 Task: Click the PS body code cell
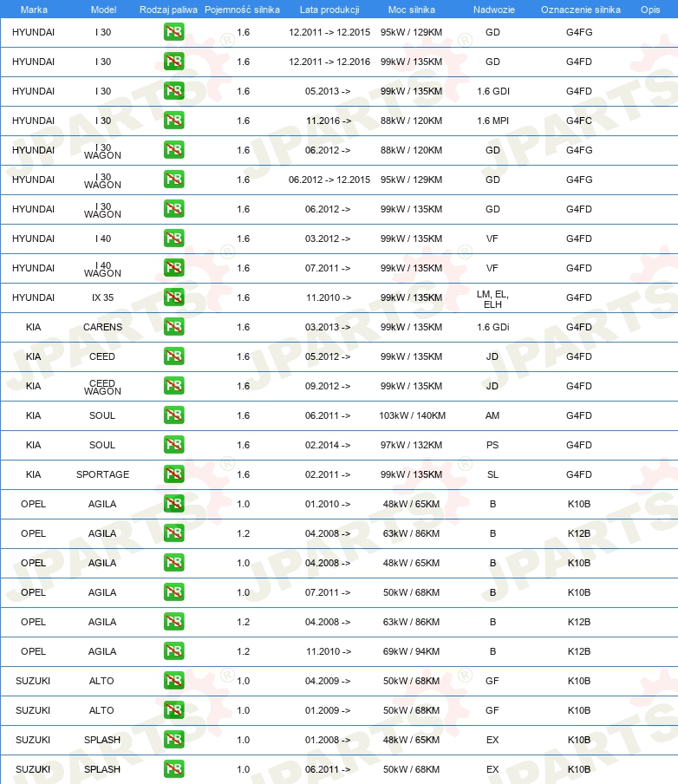pos(492,445)
